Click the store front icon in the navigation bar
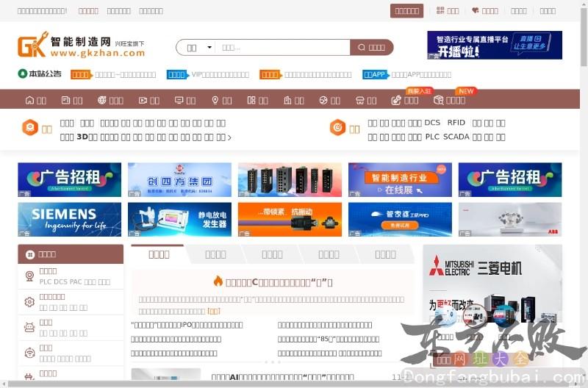The width and height of the screenshot is (588, 388). click(360, 100)
